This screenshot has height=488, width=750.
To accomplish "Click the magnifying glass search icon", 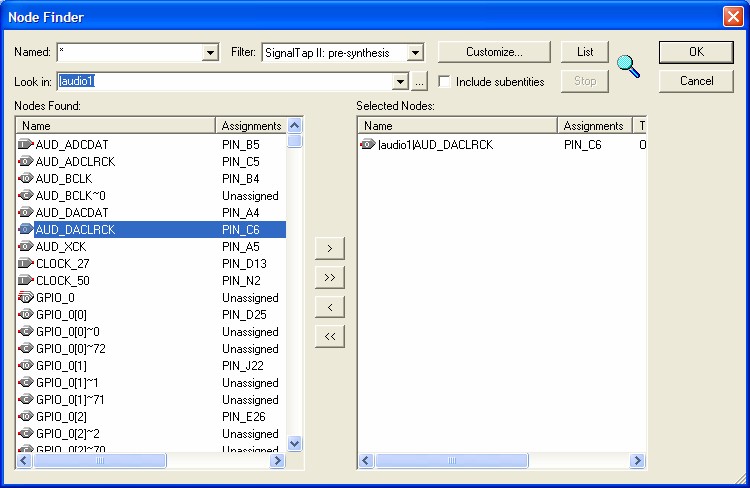I will 628,67.
